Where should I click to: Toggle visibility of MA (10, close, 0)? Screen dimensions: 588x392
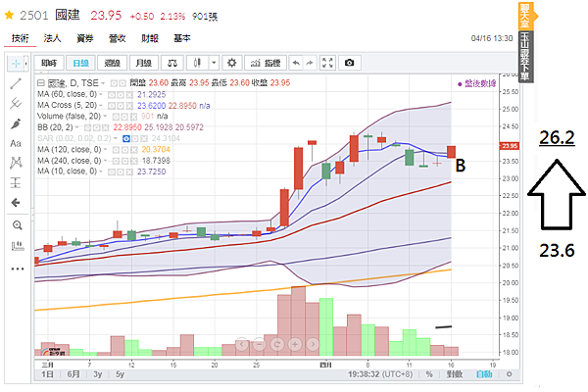pos(112,171)
